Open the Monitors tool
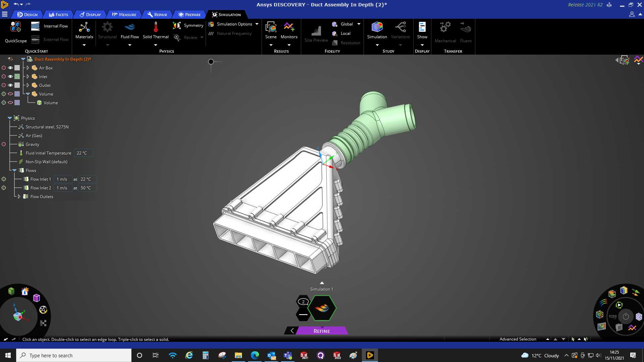This screenshot has height=362, width=644. [289, 30]
